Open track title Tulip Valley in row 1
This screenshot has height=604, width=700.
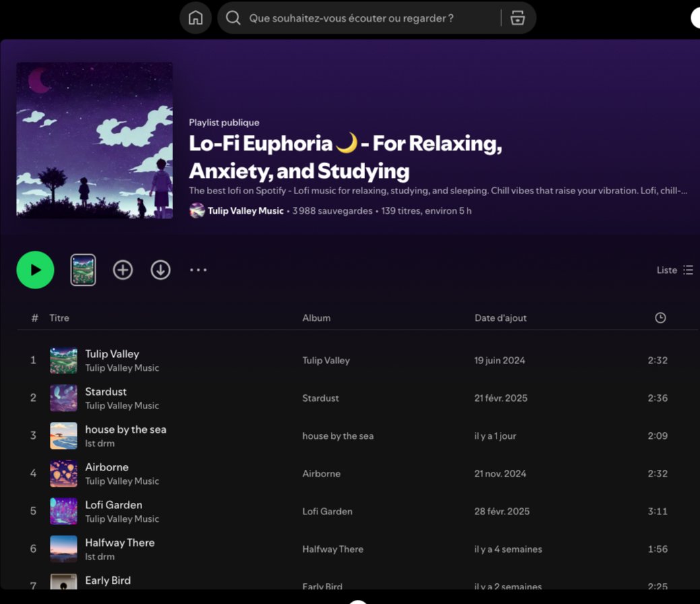(x=112, y=354)
